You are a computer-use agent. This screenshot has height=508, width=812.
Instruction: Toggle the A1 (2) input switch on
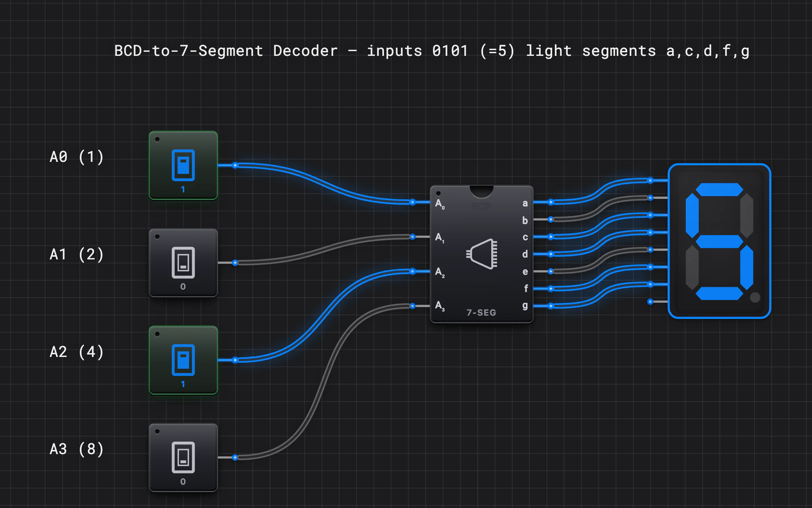coord(183,263)
